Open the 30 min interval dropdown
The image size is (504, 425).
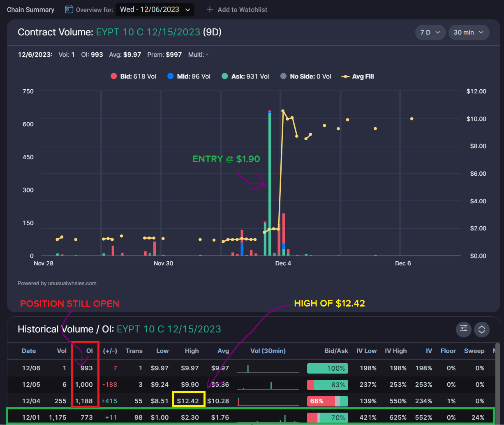(469, 32)
